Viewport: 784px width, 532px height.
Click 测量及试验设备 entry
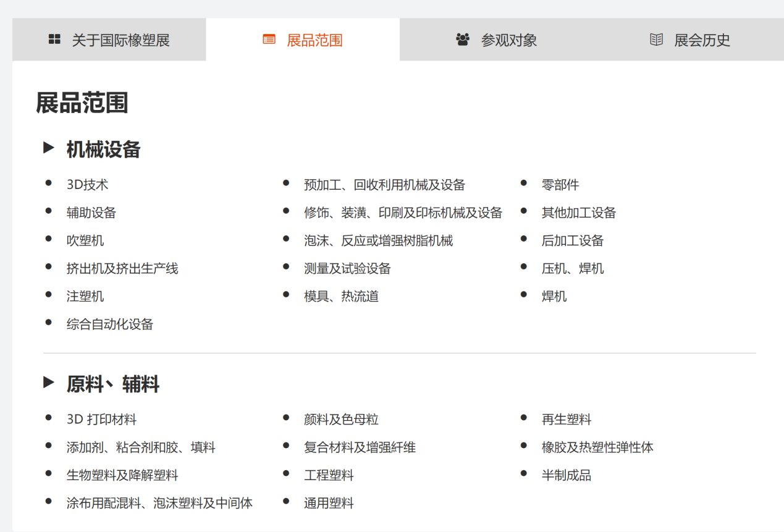[347, 269]
